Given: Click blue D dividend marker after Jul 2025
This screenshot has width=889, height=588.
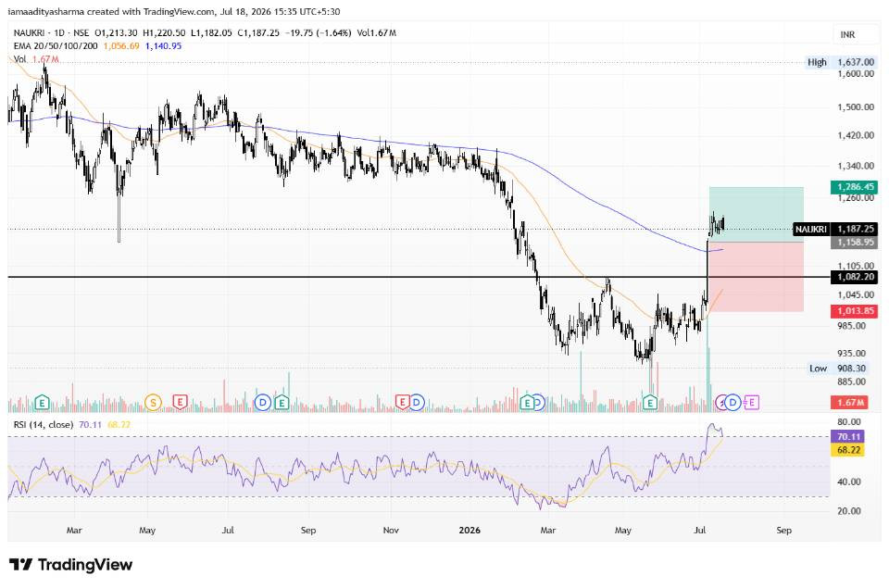Looking at the screenshot, I should click(262, 403).
